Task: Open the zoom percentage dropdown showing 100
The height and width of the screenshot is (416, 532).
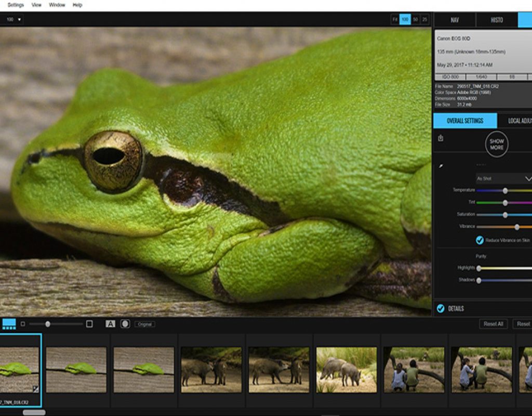Action: tap(14, 19)
